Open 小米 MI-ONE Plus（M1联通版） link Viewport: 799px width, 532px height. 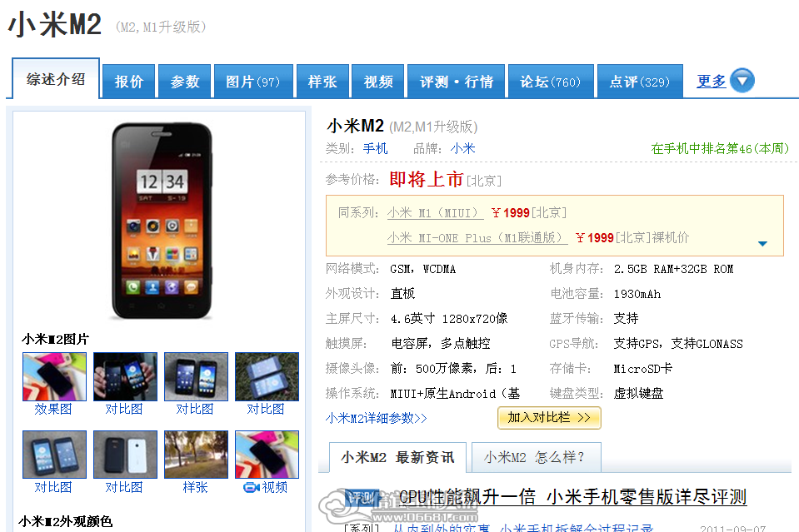coord(477,238)
